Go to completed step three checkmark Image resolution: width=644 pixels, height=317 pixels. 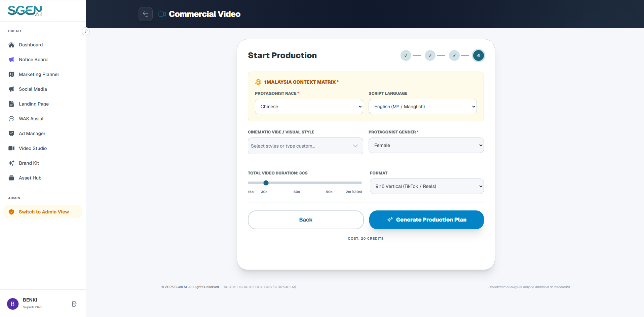[454, 55]
